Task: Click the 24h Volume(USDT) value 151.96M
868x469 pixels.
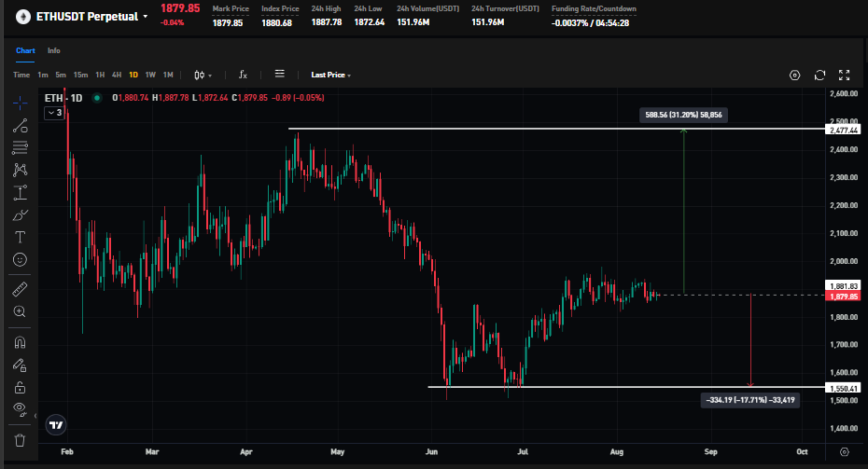Action: coord(413,22)
